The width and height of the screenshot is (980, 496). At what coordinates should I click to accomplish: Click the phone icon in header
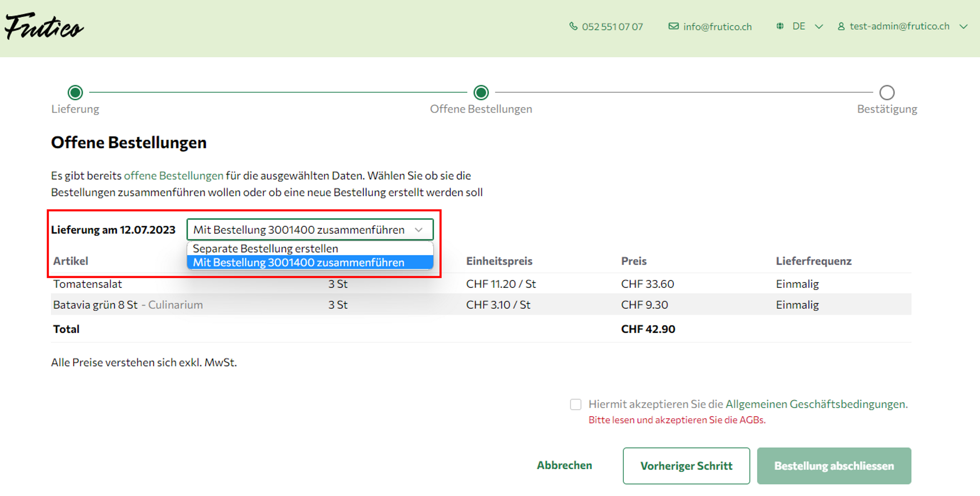[573, 26]
